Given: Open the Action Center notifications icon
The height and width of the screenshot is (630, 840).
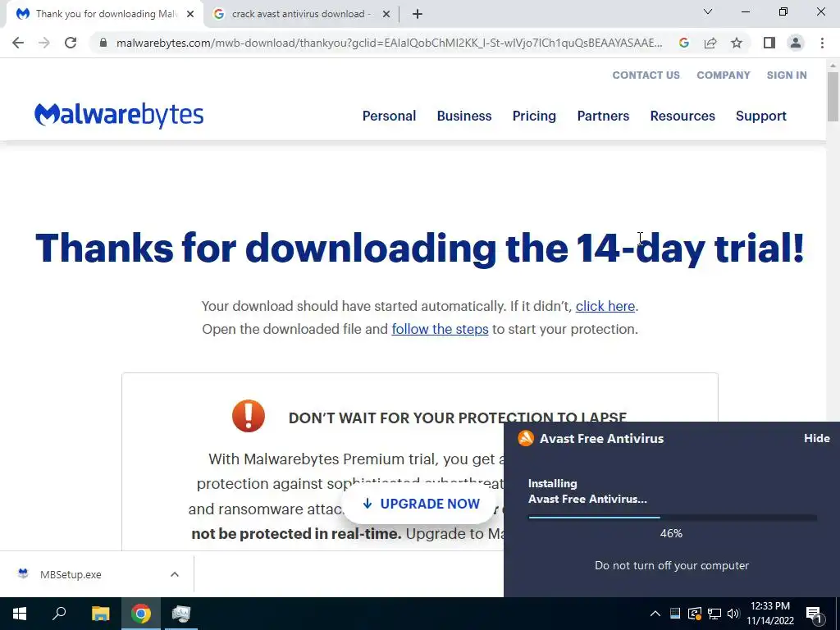Looking at the screenshot, I should 814,614.
